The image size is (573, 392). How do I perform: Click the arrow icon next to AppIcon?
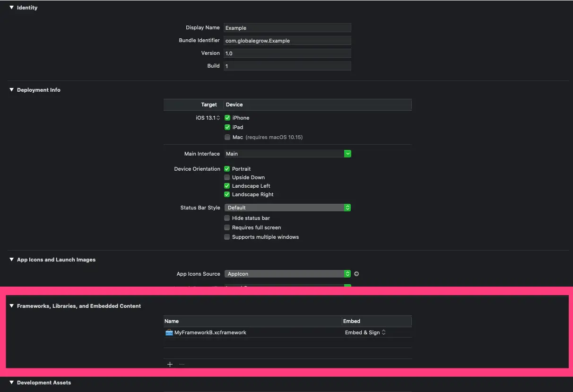356,274
